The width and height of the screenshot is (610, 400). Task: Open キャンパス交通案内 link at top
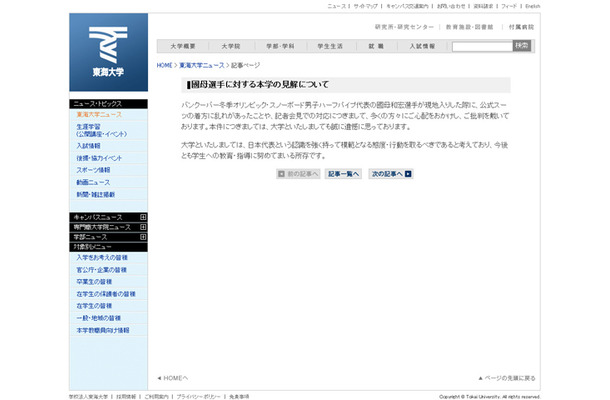point(407,6)
